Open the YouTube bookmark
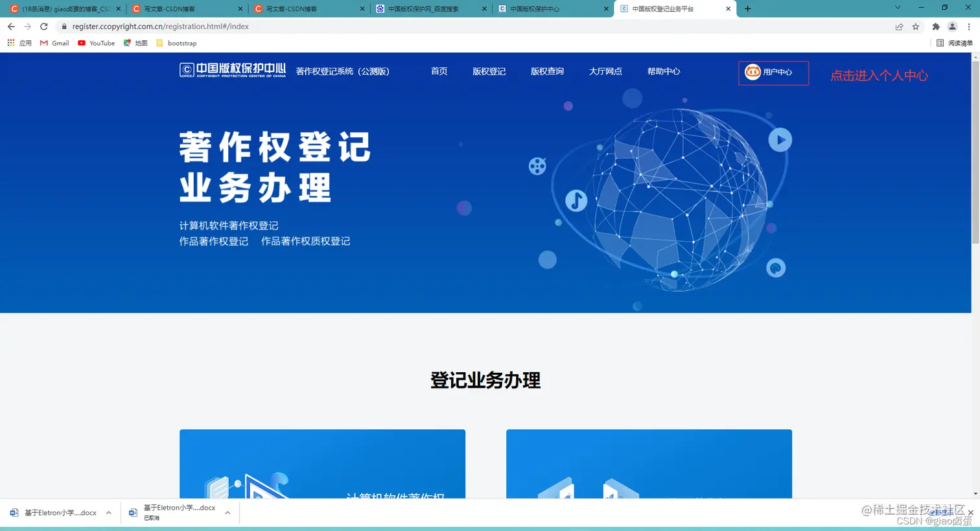 pyautogui.click(x=96, y=43)
